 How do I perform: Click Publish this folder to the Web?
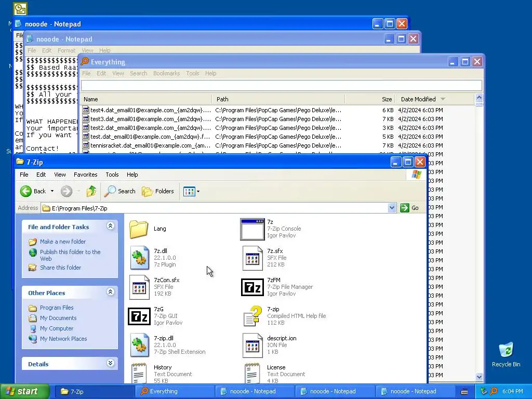70,255
